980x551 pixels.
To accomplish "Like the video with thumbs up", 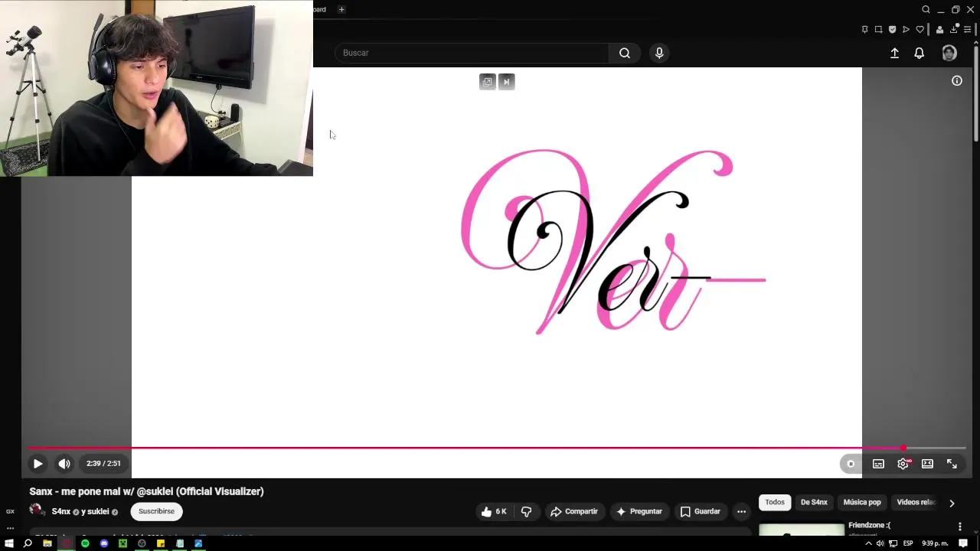I will click(495, 511).
